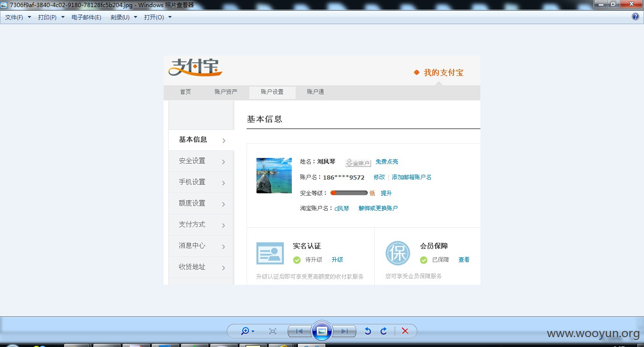Click the 实名认证 ID card icon
Screen dimensions: 644x347
pyautogui.click(x=270, y=253)
